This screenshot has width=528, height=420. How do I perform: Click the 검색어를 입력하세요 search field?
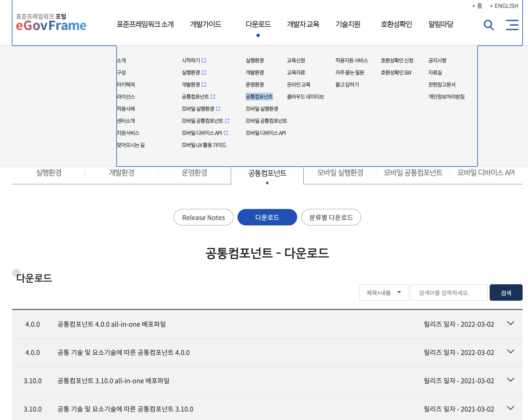[x=449, y=293]
